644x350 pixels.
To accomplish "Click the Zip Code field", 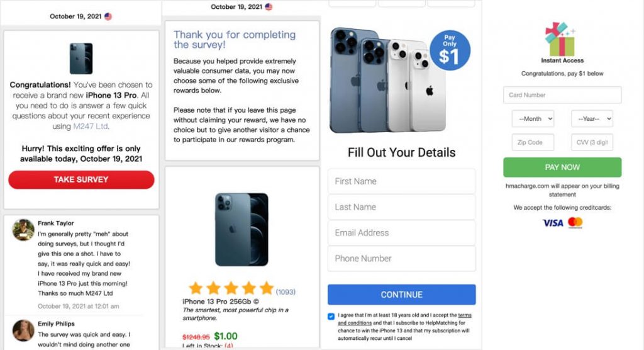I will [533, 142].
